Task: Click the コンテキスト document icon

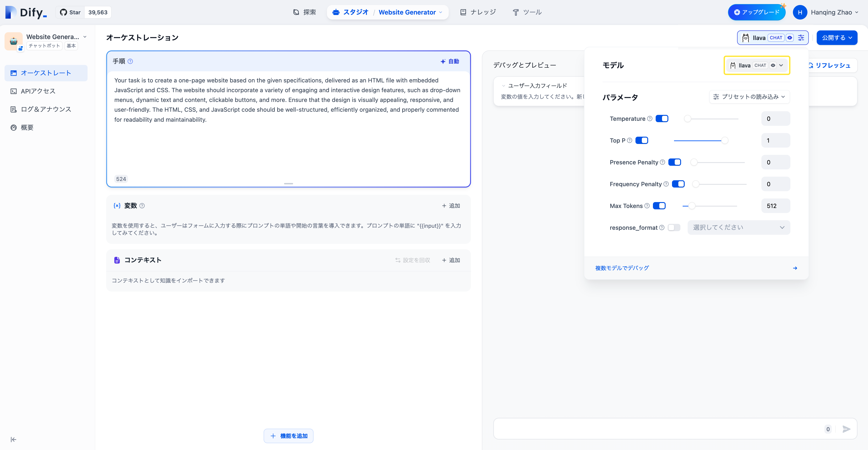Action: [117, 260]
